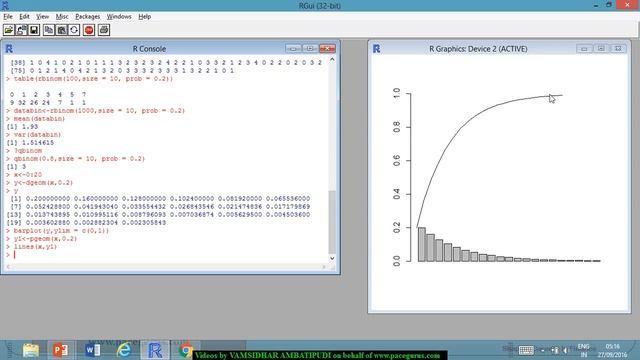
Task: Click the console vertical scrollbar thumb
Action: (332, 222)
